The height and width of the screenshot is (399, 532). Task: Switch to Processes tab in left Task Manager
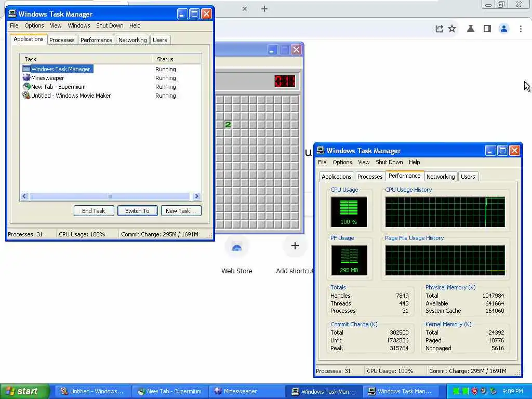[x=62, y=40]
